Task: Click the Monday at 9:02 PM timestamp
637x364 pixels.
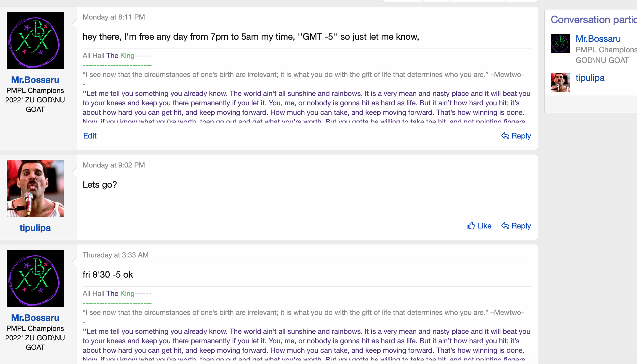Action: 114,165
